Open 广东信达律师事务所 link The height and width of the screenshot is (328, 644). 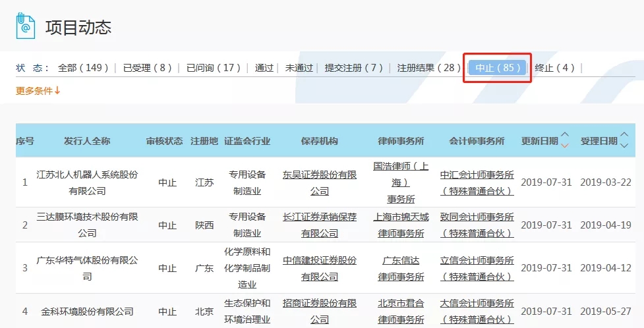point(401,269)
